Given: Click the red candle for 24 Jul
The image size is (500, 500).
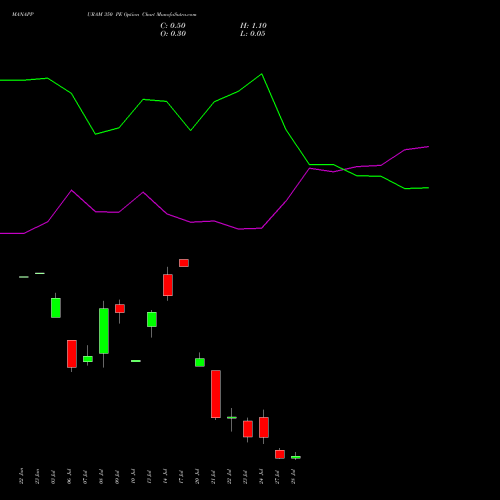Looking at the screenshot, I should point(264,427).
